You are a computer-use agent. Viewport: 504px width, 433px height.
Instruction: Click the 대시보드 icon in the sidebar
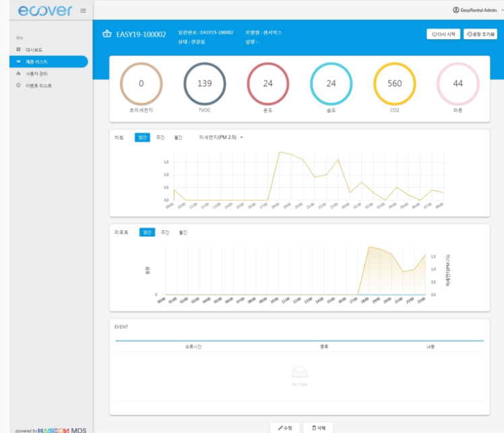18,50
